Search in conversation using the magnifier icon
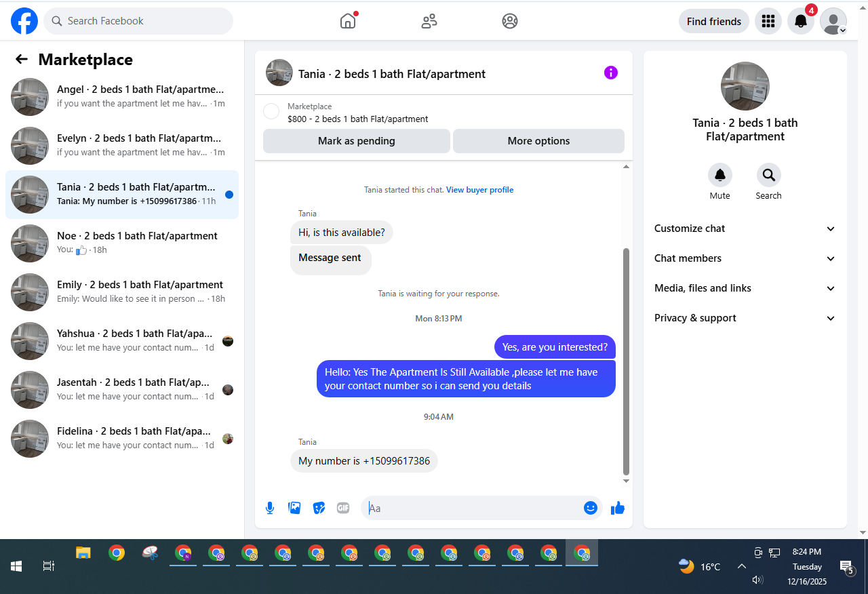 pos(769,175)
